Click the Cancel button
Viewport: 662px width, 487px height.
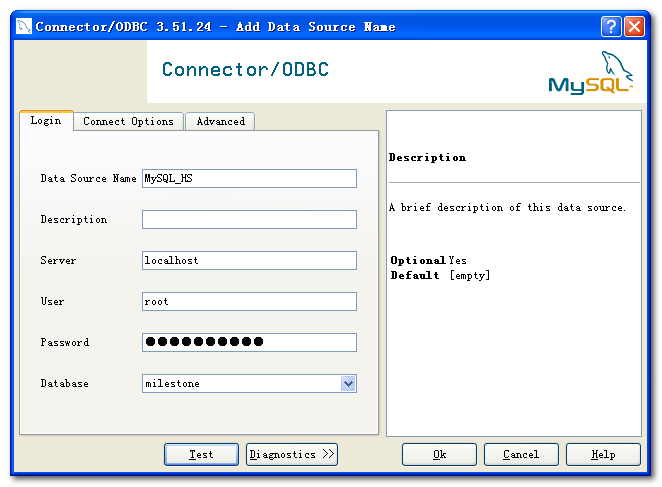pyautogui.click(x=521, y=454)
